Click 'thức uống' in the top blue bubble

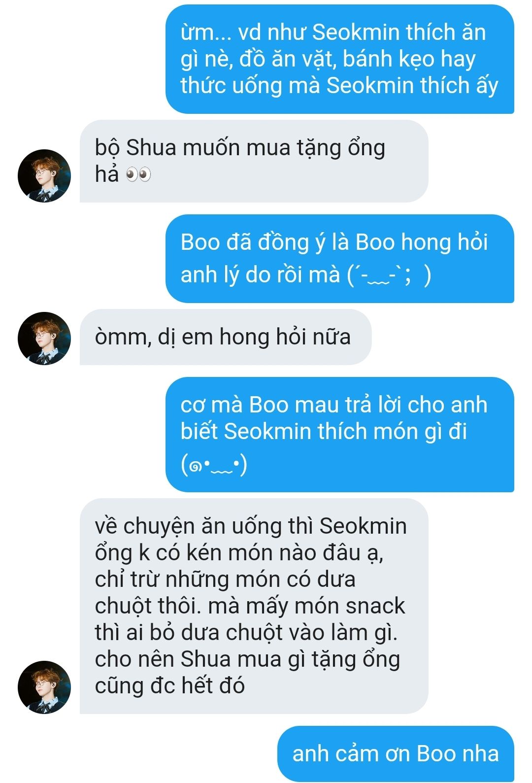[232, 86]
